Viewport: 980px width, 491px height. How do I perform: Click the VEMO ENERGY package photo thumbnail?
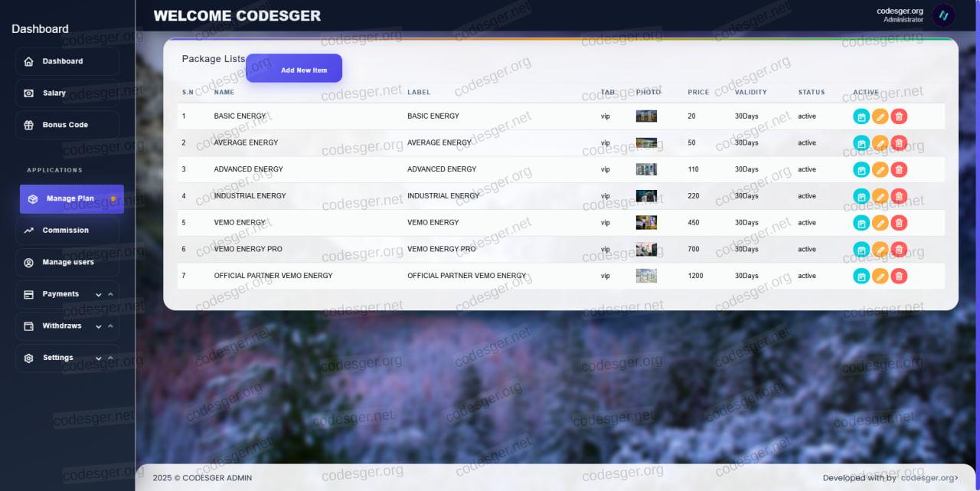point(646,223)
